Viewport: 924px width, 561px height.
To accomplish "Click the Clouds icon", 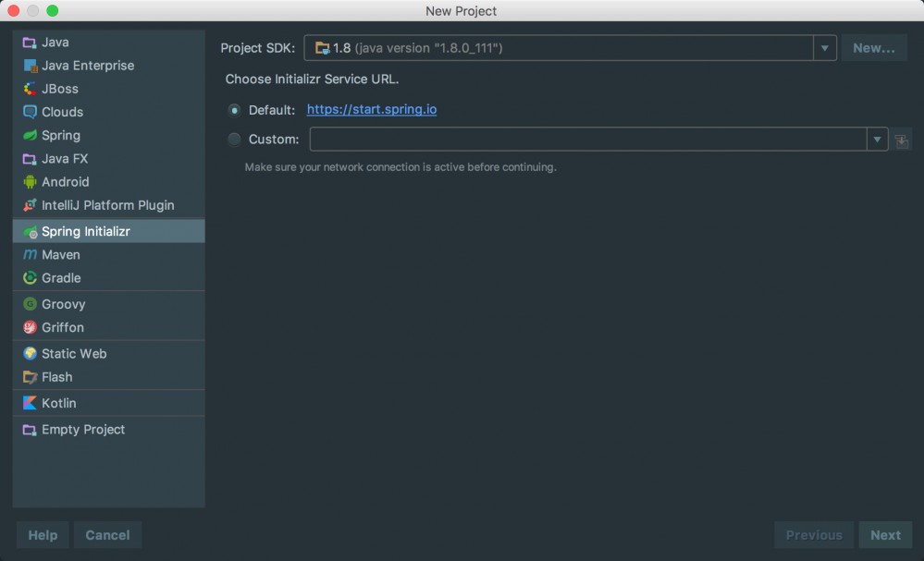I will [x=30, y=112].
